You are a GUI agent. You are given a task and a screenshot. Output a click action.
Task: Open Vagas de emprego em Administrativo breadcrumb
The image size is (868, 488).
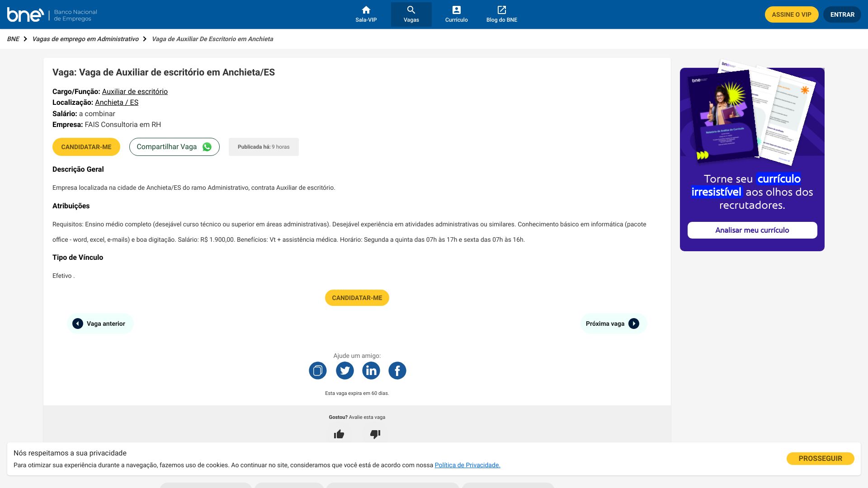[x=85, y=39]
